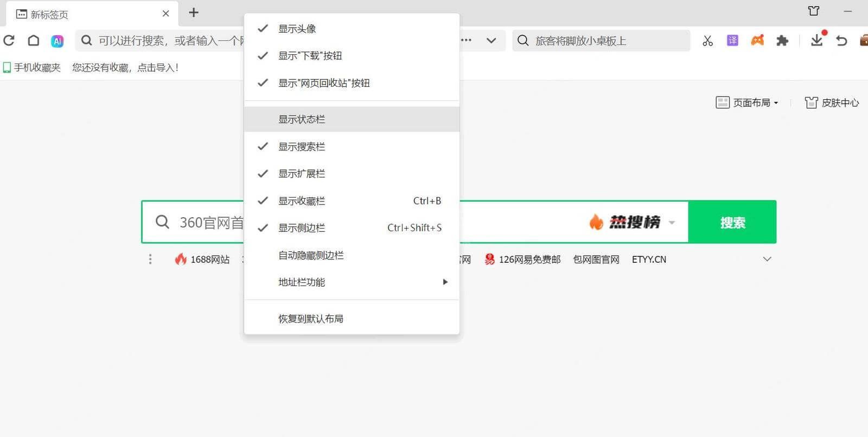The image size is (868, 437).
Task: Toggle 显示头像 option
Action: tap(352, 29)
